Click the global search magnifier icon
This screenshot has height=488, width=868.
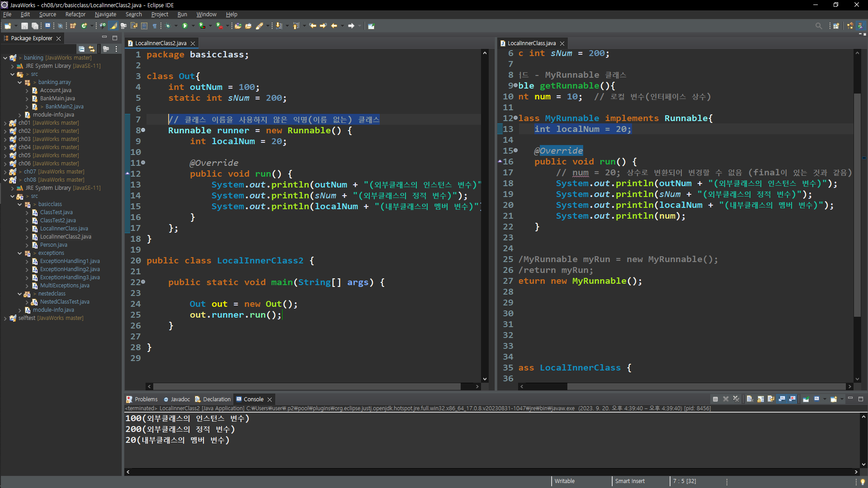click(818, 26)
